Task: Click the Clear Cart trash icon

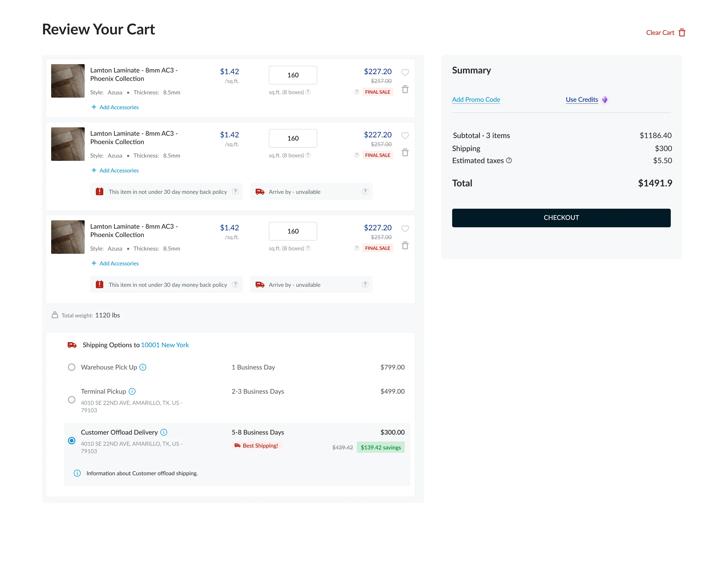Action: pyautogui.click(x=682, y=33)
